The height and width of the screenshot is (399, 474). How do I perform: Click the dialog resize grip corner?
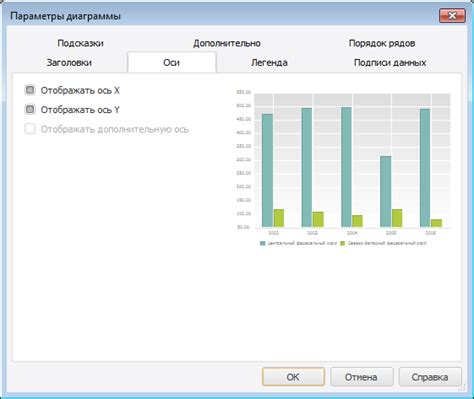point(462,387)
